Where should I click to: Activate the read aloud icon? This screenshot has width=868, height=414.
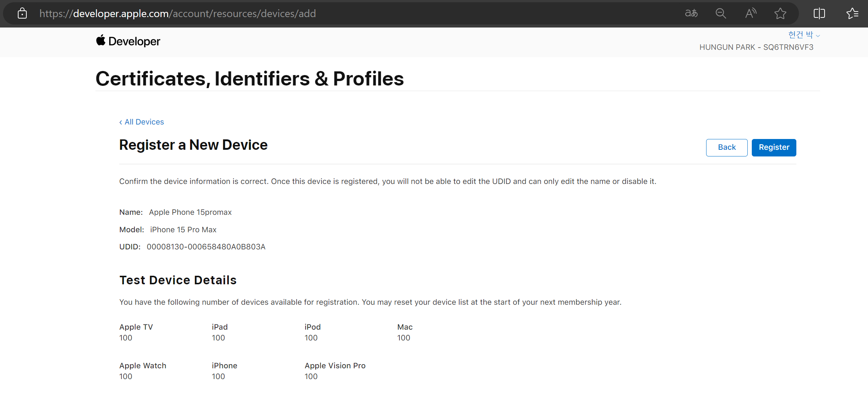pos(751,13)
